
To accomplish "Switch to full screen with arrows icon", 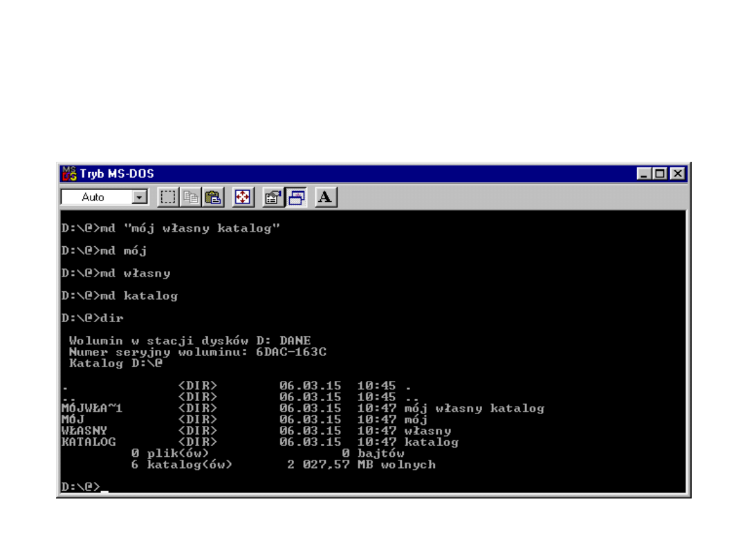I will pyautogui.click(x=243, y=197).
